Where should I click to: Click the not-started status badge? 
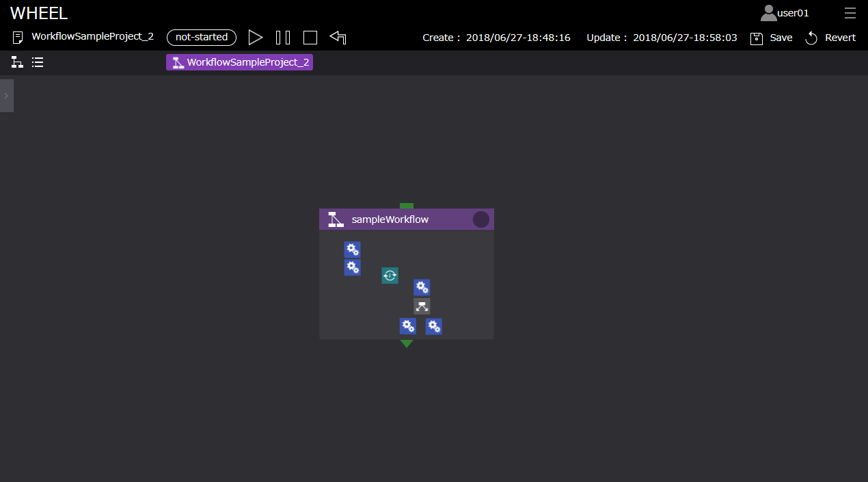pos(202,38)
